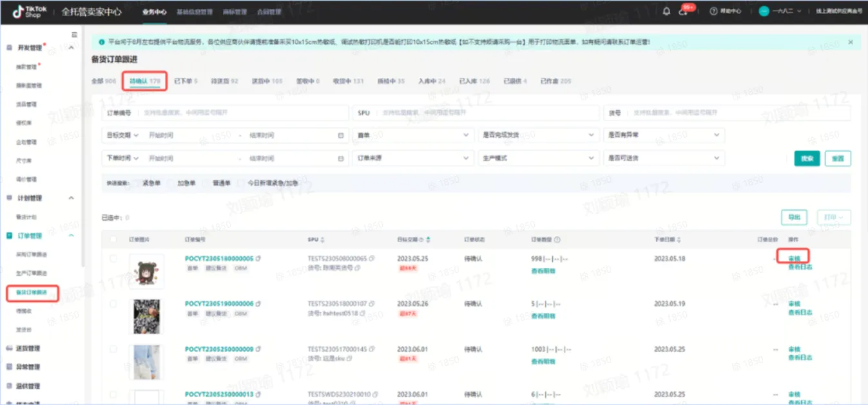Open the 是否完成发货 dropdown
This screenshot has height=405, width=868.
click(539, 135)
